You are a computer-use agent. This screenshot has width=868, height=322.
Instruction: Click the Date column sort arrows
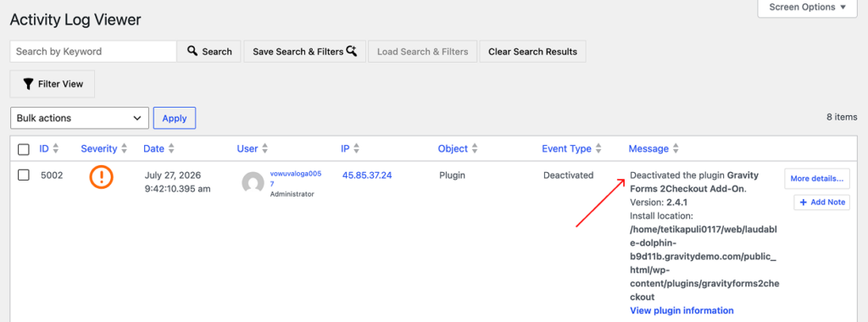171,149
